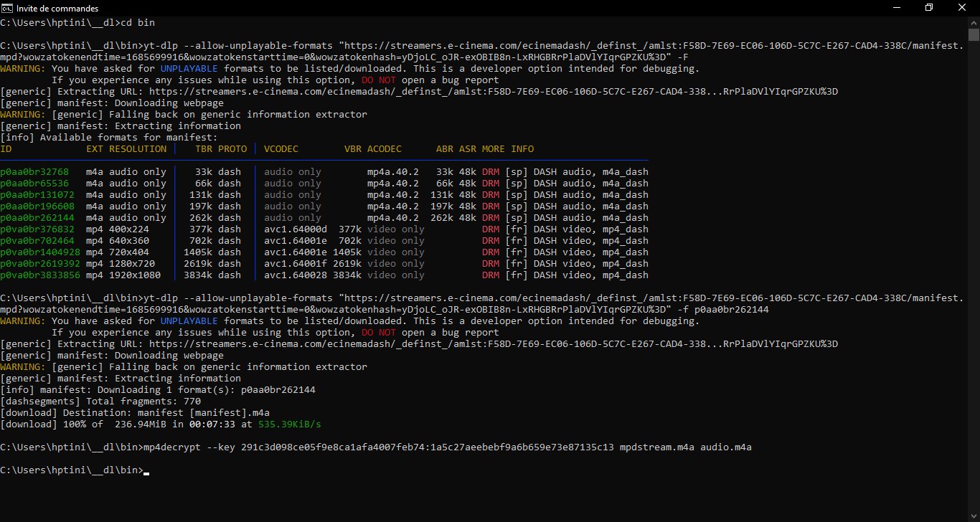Minimize the Invite de commandes window
The width and height of the screenshot is (980, 522).
[896, 7]
